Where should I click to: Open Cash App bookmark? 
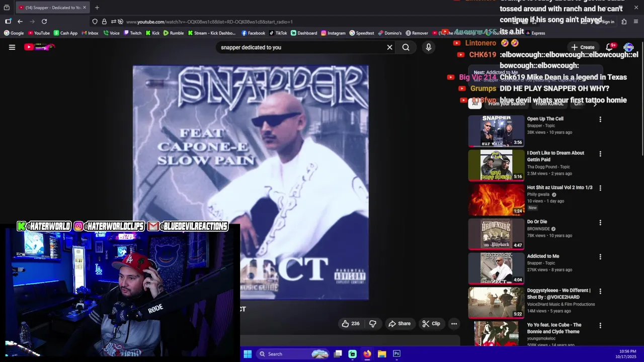65,33
